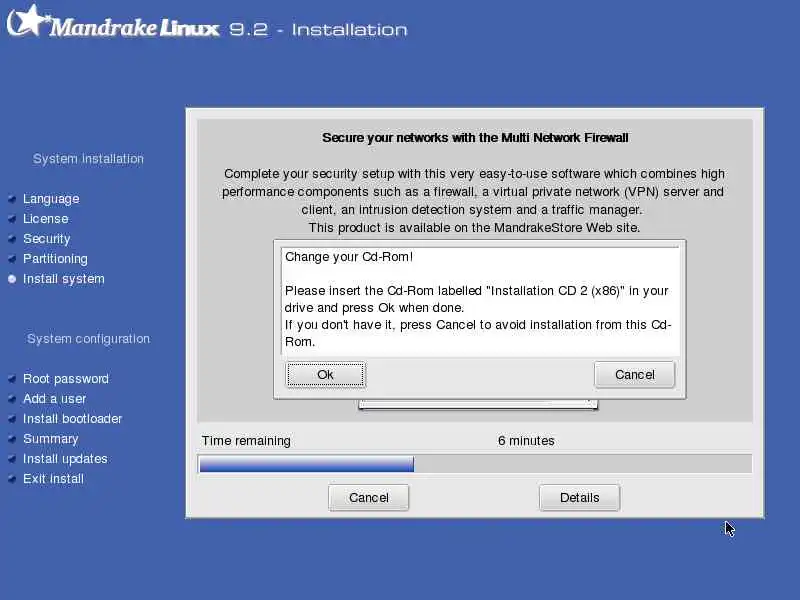Click the bullet beside Install bootloader
Viewport: 800px width, 600px height.
tap(12, 419)
